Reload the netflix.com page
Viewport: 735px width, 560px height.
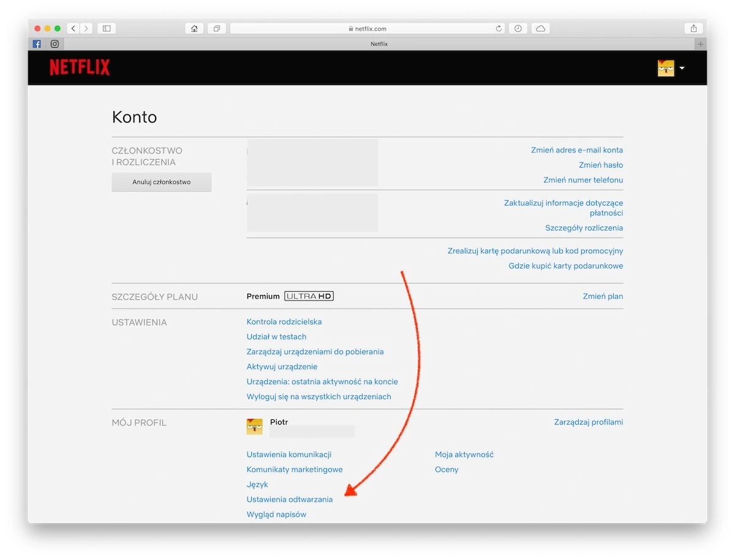(x=499, y=29)
